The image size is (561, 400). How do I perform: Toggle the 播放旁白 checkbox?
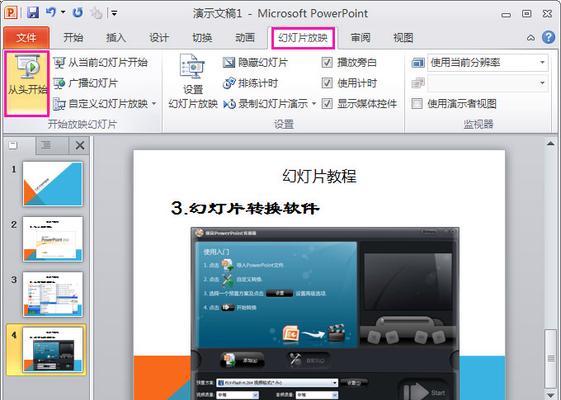327,63
